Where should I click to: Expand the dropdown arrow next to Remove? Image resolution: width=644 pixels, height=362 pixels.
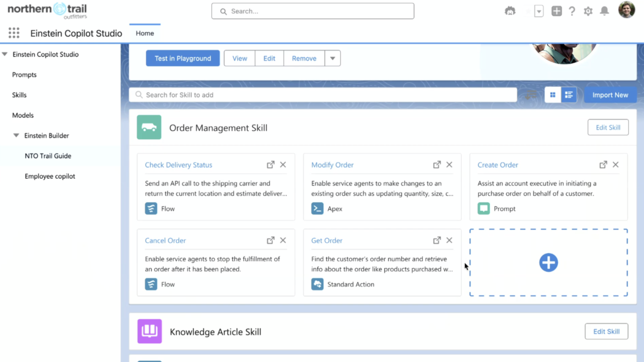click(333, 59)
